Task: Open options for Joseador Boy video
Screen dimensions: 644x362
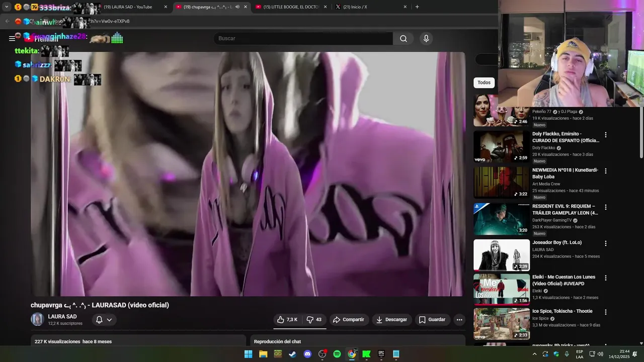Action: (x=606, y=243)
